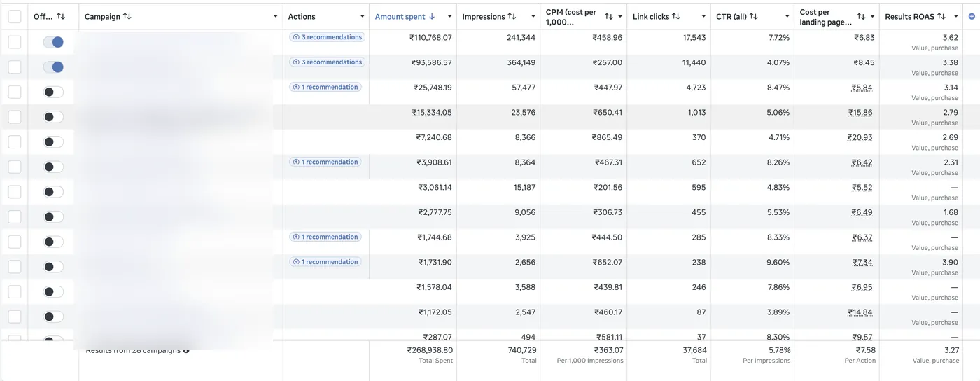Click the 740,729 total impressions summary

point(522,350)
